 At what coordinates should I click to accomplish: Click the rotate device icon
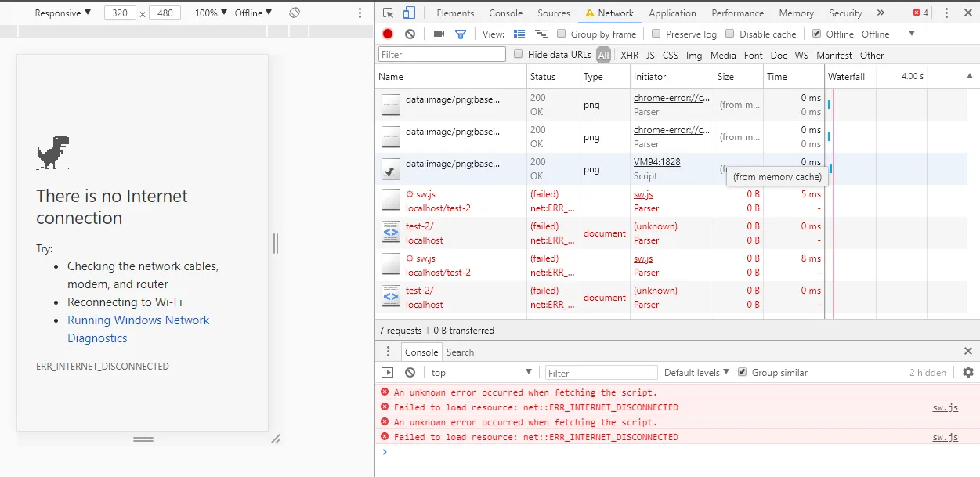[x=294, y=13]
